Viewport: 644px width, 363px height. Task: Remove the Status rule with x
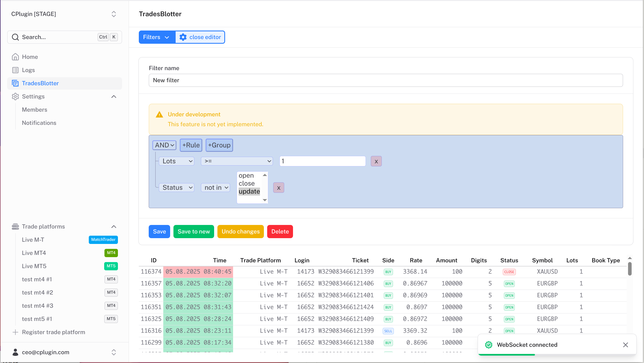coord(279,188)
